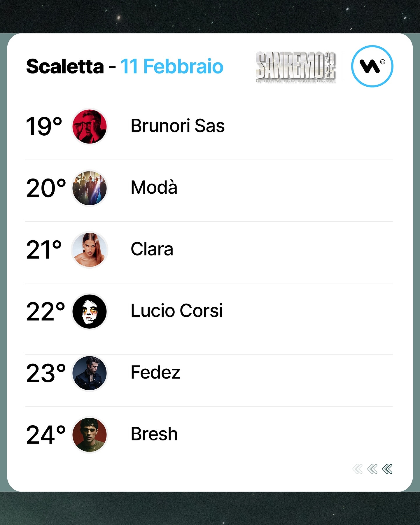
Task: Select Lucio Corsi illustrated face avatar
Action: (x=90, y=311)
